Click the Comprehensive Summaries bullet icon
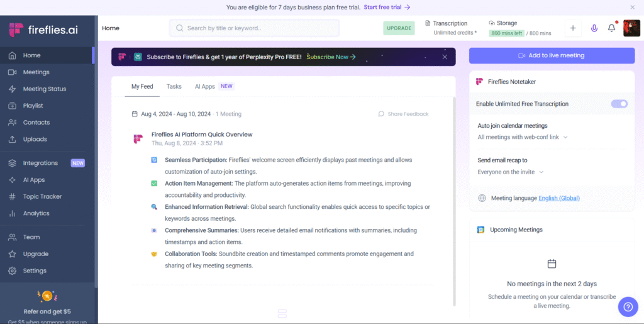 point(154,230)
